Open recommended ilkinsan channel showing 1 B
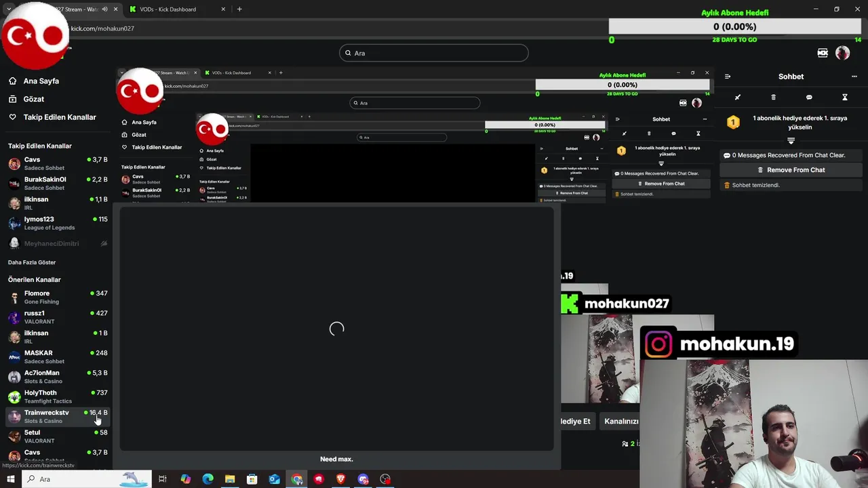This screenshot has height=488, width=868. click(x=58, y=337)
